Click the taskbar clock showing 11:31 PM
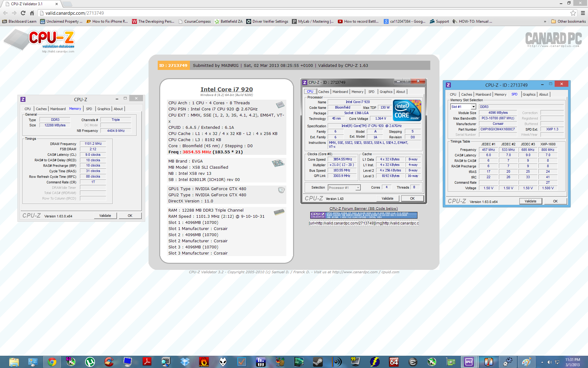 point(572,362)
